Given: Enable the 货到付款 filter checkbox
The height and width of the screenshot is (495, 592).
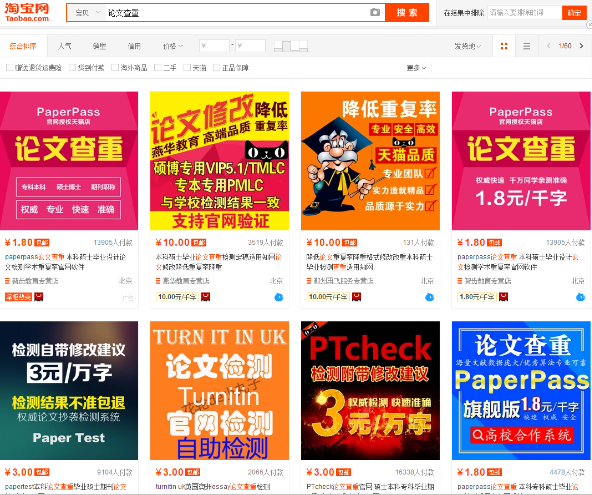Looking at the screenshot, I should (x=72, y=68).
